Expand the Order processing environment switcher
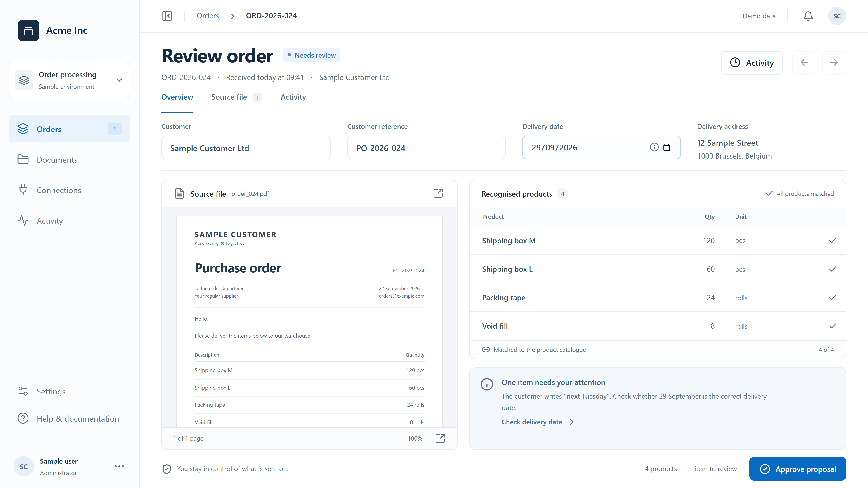The width and height of the screenshot is (868, 488). point(69,80)
